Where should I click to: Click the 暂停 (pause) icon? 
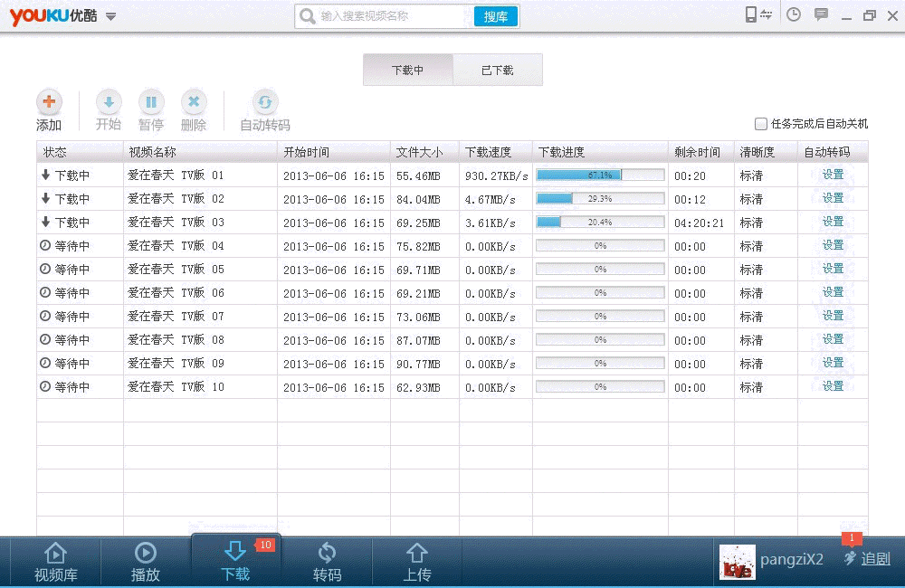[151, 102]
